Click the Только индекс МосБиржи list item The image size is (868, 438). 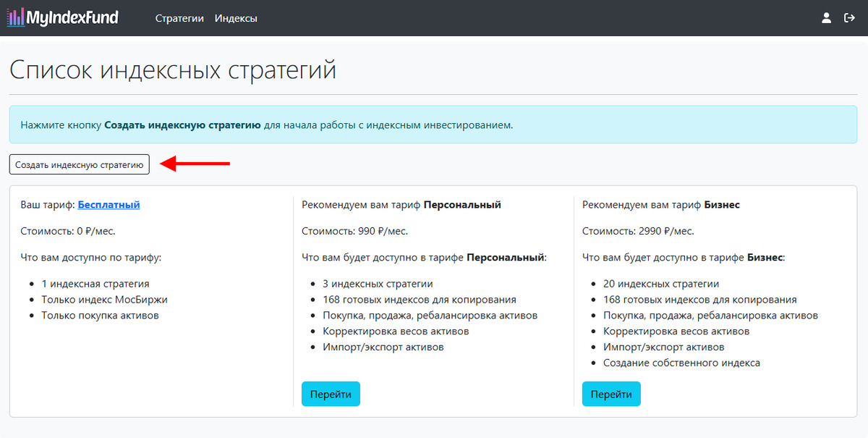104,300
